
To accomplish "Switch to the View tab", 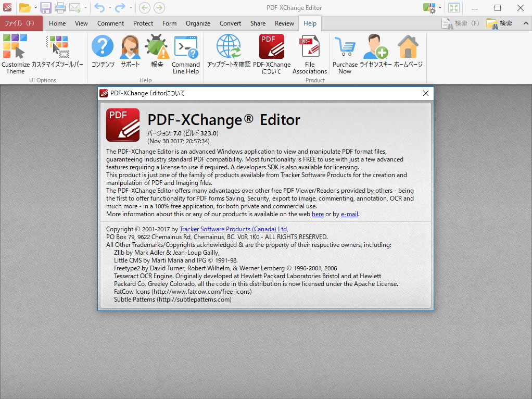I will [x=81, y=23].
